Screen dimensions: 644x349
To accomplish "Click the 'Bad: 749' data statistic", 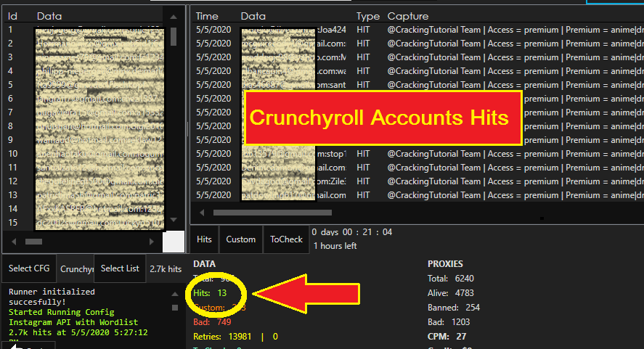I will pos(212,322).
